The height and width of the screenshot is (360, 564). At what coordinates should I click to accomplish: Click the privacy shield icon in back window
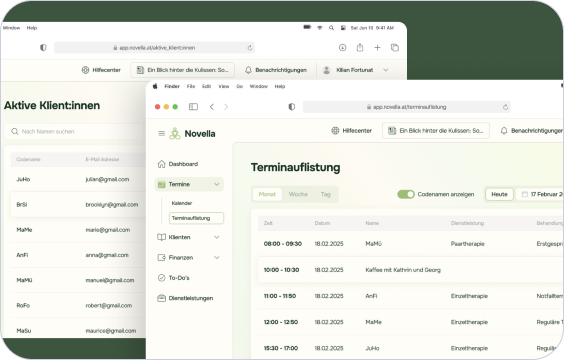43,47
